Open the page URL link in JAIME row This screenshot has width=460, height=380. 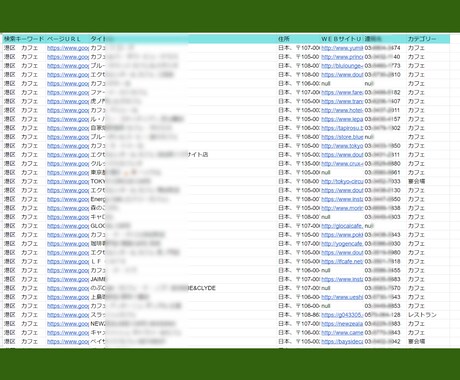[x=68, y=279]
